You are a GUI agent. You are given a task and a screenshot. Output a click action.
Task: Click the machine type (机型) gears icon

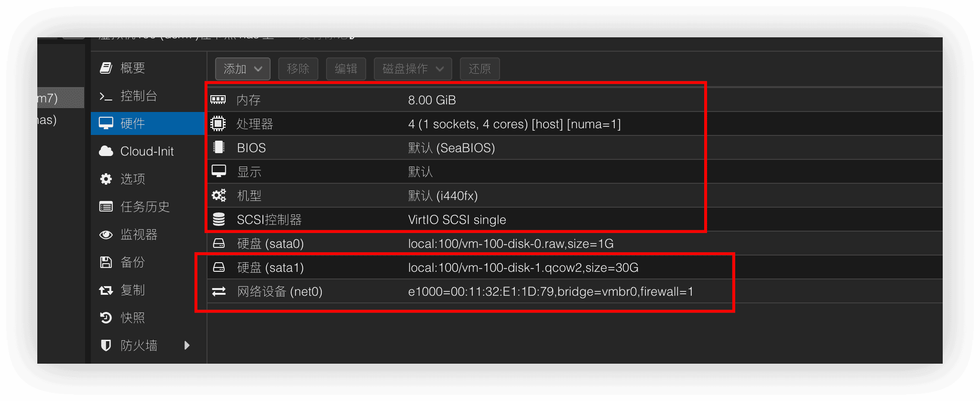(218, 195)
